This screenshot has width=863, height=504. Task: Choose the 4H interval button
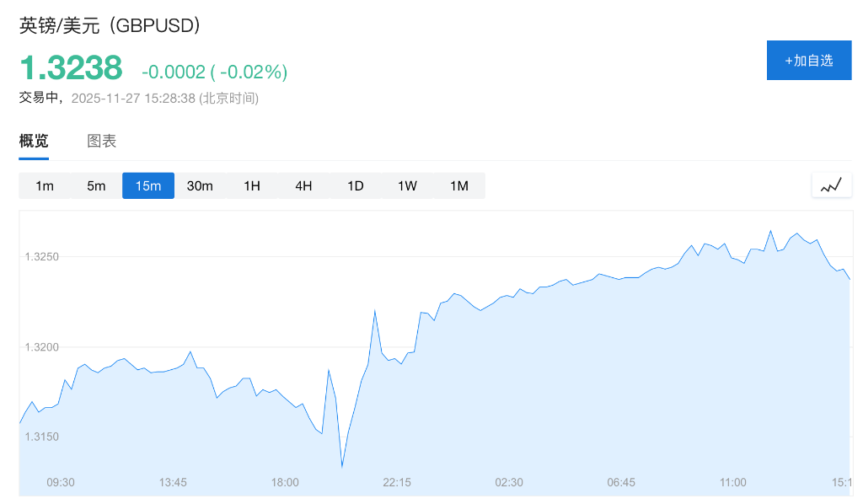303,185
